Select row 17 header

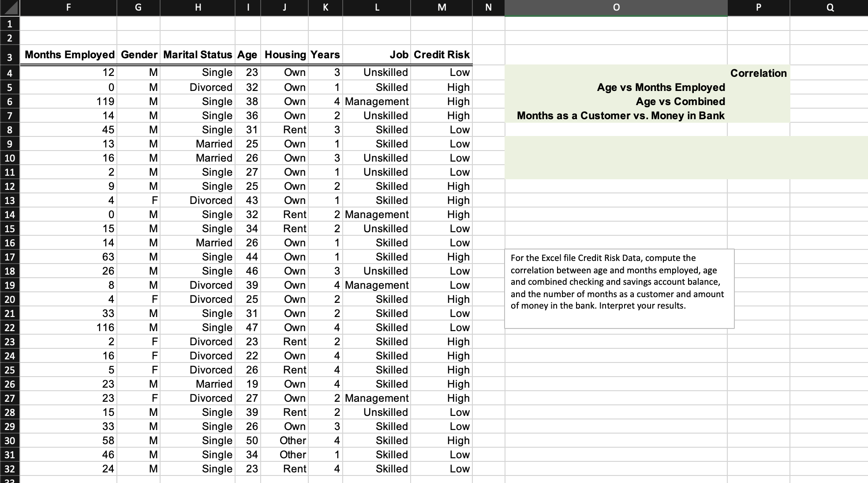(x=10, y=257)
